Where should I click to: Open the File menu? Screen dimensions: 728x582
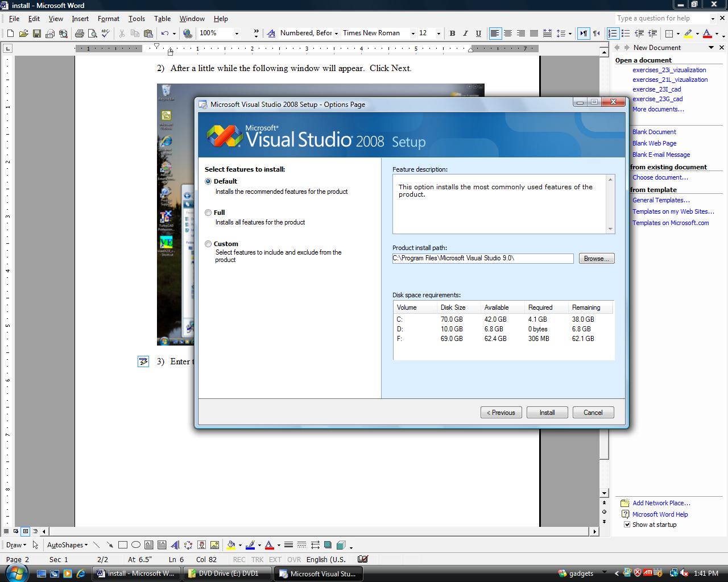click(x=14, y=19)
